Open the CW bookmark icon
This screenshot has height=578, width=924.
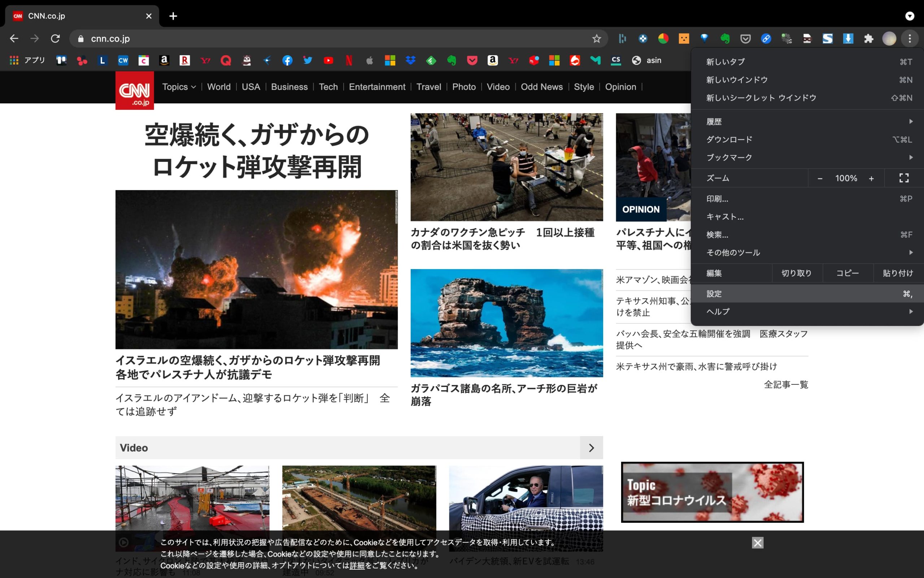pos(123,60)
